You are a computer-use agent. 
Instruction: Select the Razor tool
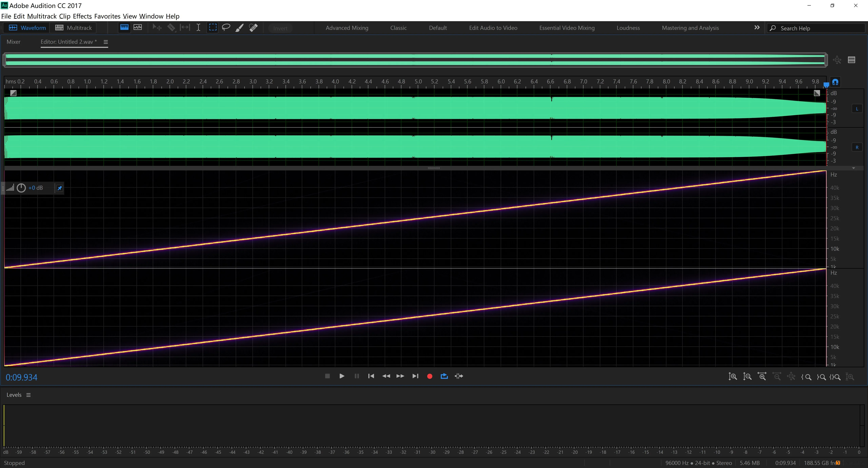(171, 28)
